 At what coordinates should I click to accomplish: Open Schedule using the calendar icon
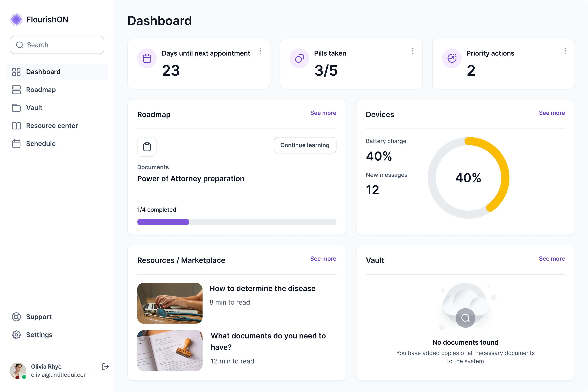coord(16,144)
